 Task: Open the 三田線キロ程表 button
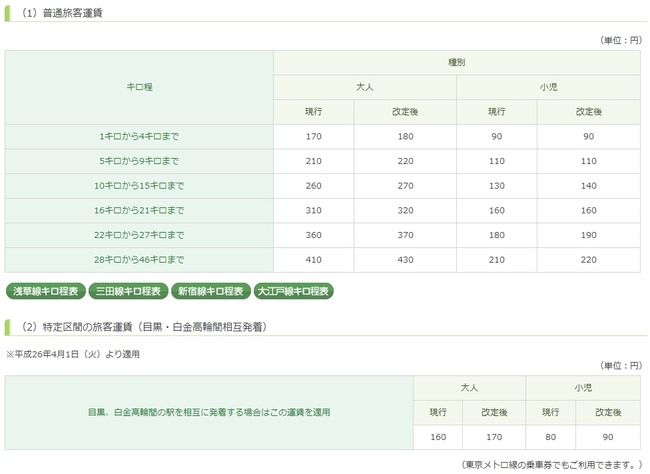[x=128, y=291]
